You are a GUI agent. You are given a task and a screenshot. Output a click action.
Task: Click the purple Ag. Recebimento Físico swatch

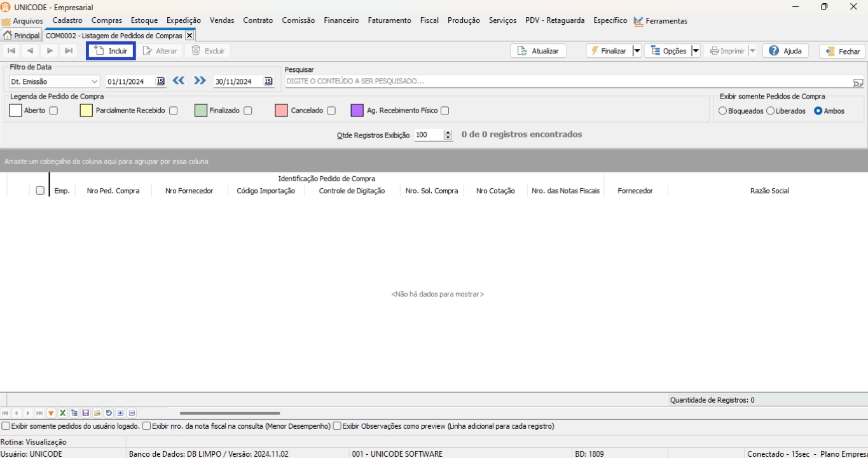point(357,111)
